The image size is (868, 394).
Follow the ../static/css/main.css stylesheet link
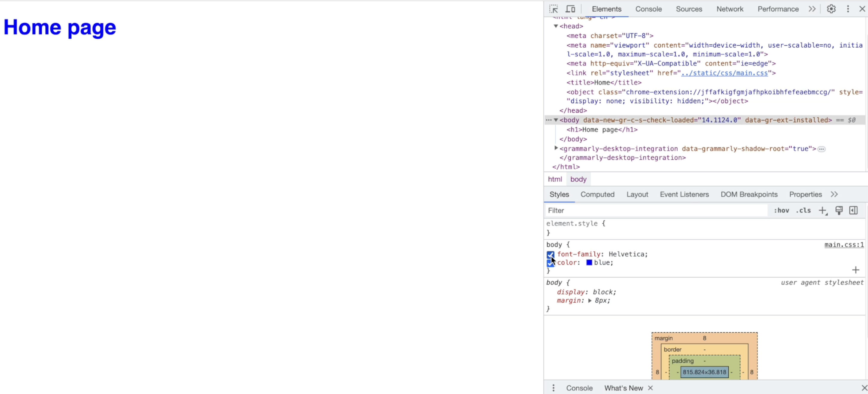[x=724, y=73]
